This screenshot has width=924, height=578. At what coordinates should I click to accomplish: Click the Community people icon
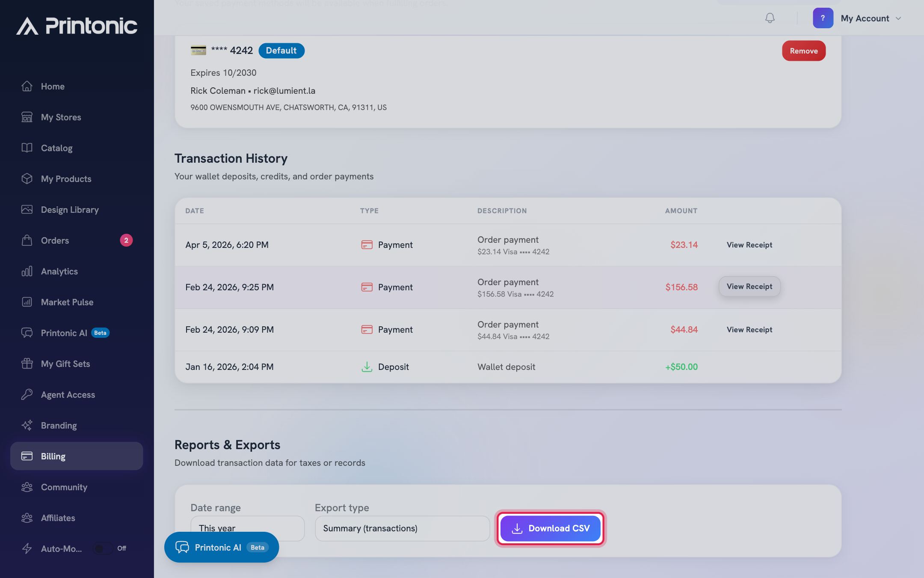click(27, 487)
